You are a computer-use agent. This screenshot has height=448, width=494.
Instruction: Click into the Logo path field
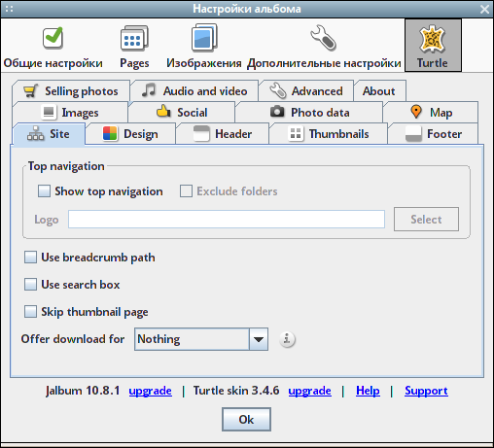[227, 220]
